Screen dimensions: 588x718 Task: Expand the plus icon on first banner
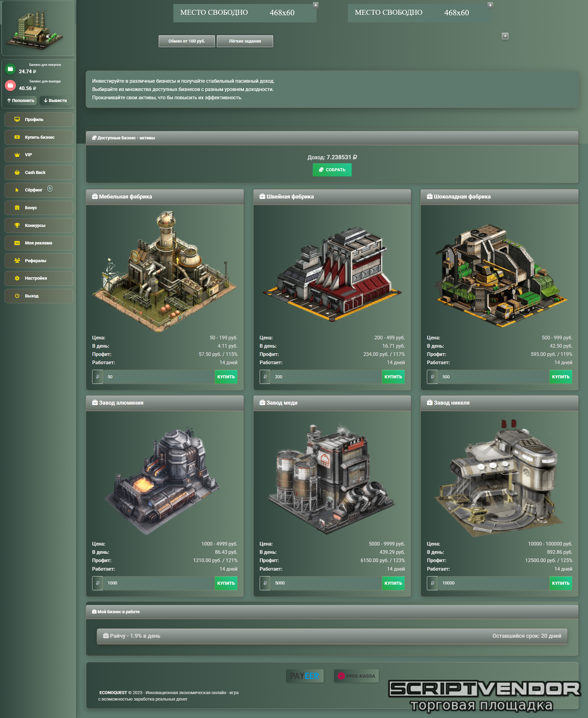(315, 5)
